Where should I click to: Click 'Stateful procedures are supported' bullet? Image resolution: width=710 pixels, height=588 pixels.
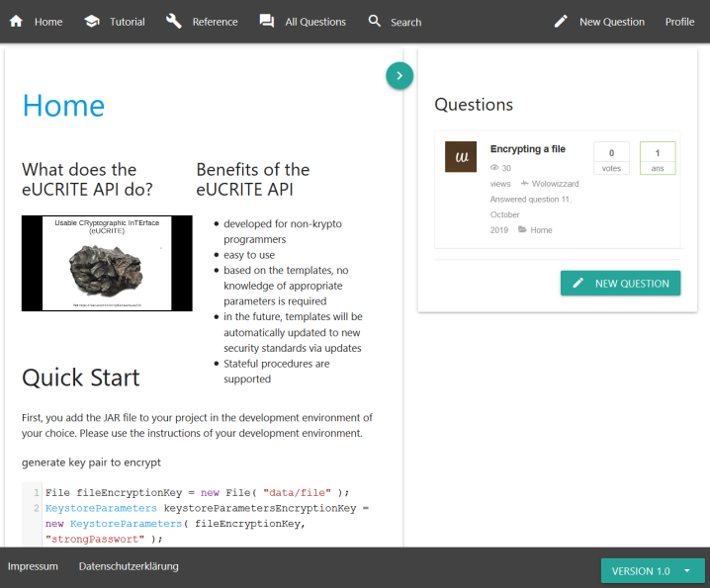276,372
